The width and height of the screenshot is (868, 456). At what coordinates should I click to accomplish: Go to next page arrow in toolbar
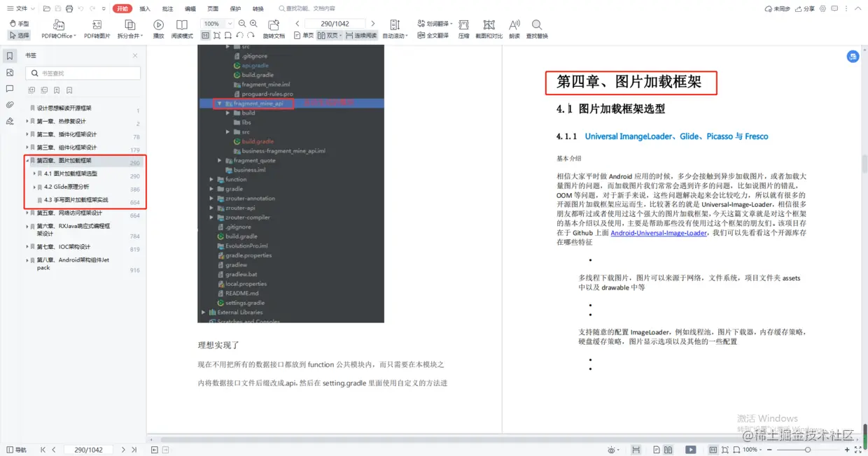pyautogui.click(x=372, y=24)
